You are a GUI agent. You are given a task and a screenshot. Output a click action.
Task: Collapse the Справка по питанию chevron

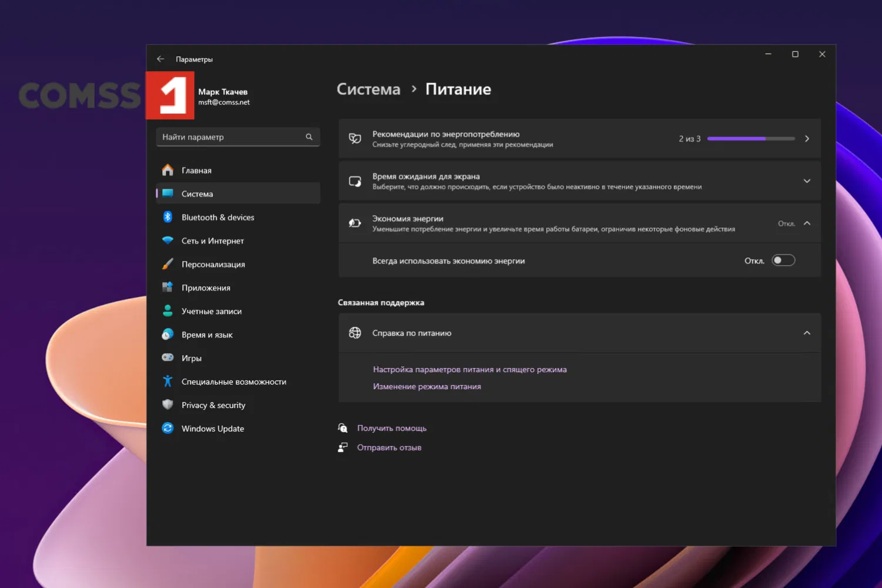click(x=807, y=333)
